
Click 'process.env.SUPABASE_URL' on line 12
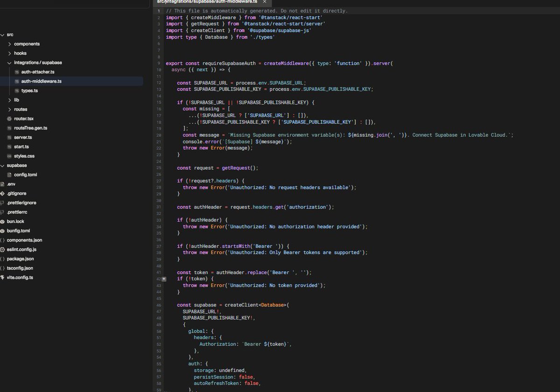(271, 83)
